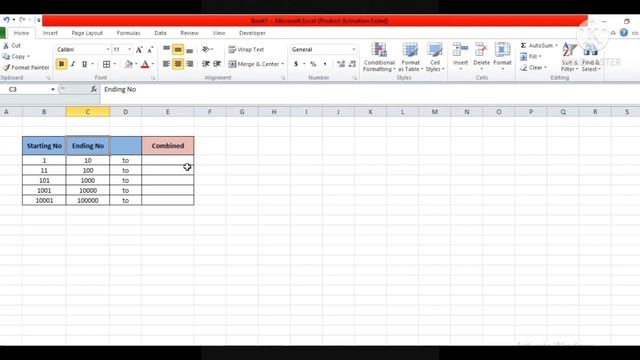This screenshot has height=360, width=640.
Task: Decrease decimal places
Action: pos(352,64)
